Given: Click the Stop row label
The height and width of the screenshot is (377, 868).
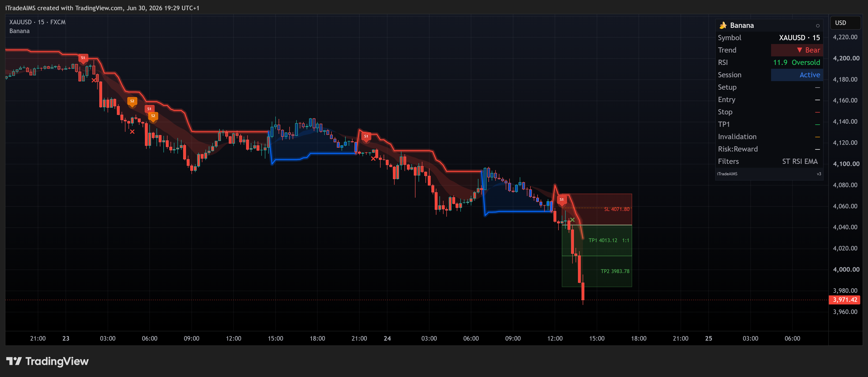Looking at the screenshot, I should coord(725,112).
